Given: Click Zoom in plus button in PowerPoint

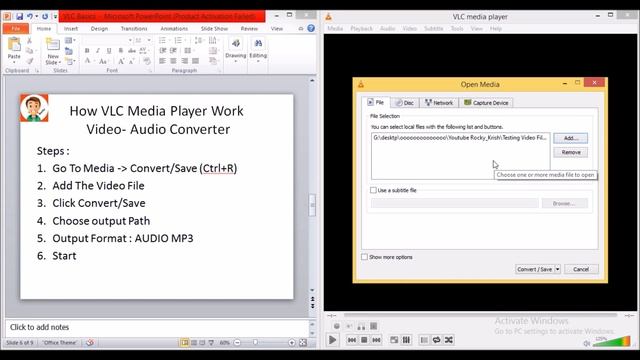Looking at the screenshot, I should 291,342.
